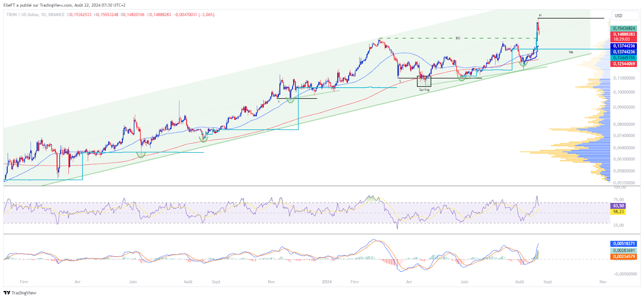Click the 0,06800000 price axis tick
The height and width of the screenshot is (299, 644).
(x=624, y=147)
